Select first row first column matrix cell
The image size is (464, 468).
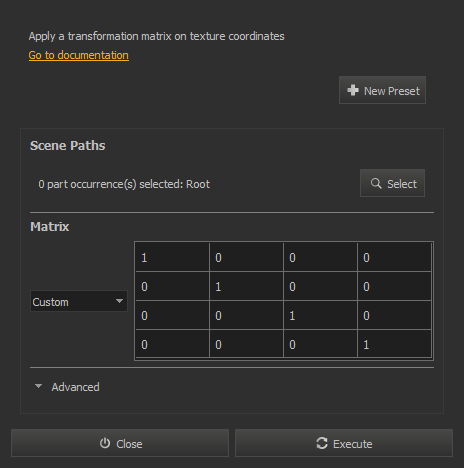[172, 257]
